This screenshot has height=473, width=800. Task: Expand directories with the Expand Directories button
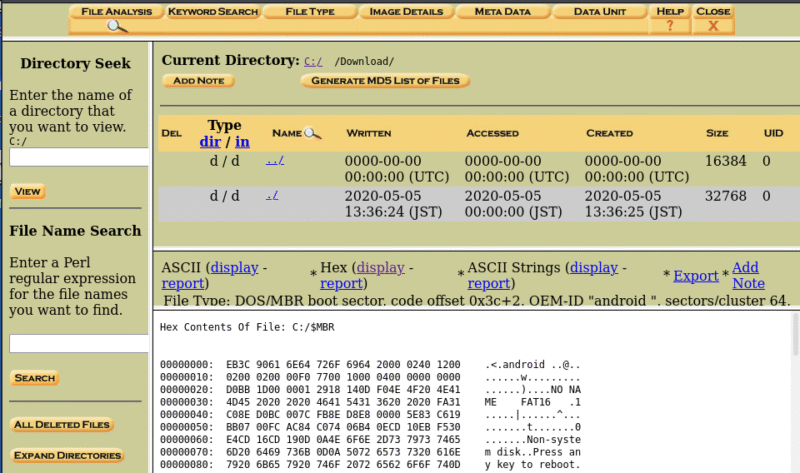(x=67, y=456)
